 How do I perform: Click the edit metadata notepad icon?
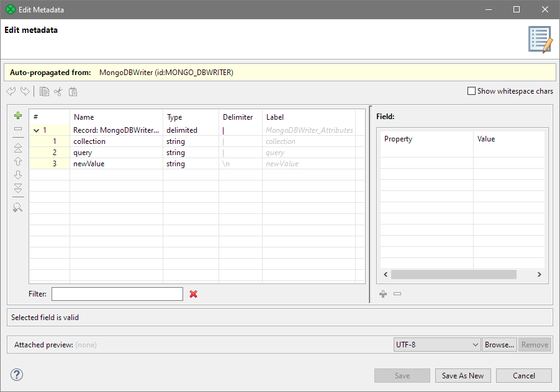(540, 39)
